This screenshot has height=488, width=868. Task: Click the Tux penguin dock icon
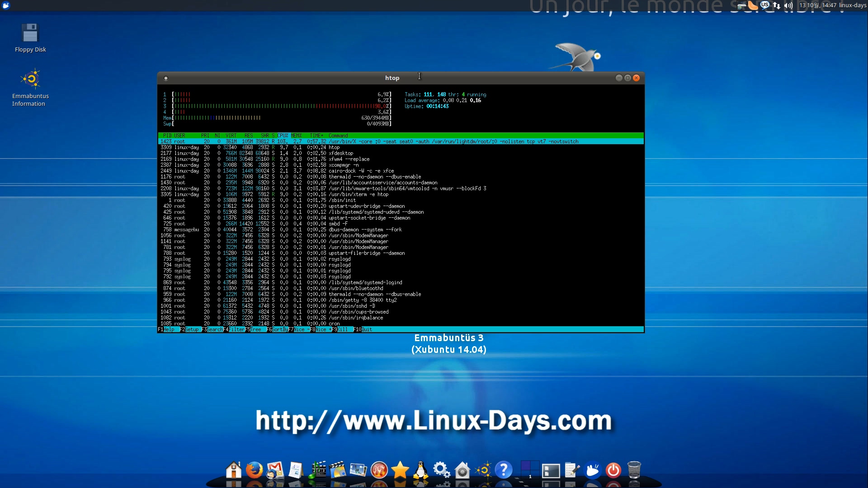click(421, 470)
